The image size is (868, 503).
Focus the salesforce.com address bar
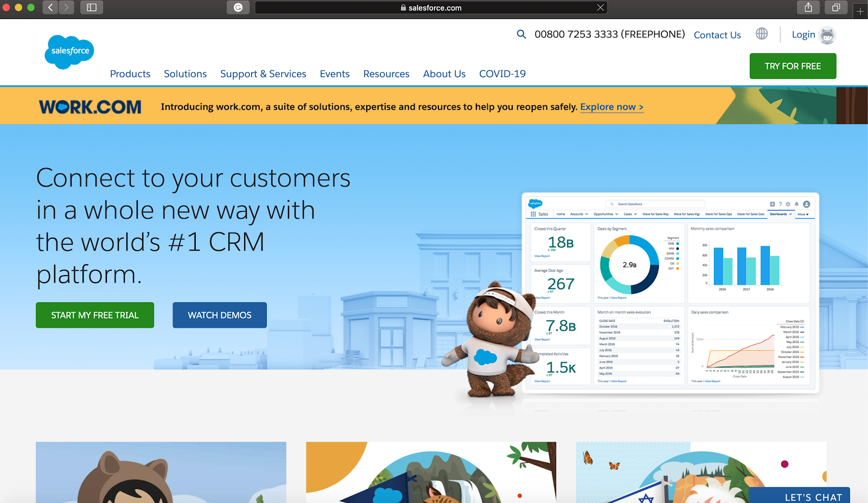431,8
